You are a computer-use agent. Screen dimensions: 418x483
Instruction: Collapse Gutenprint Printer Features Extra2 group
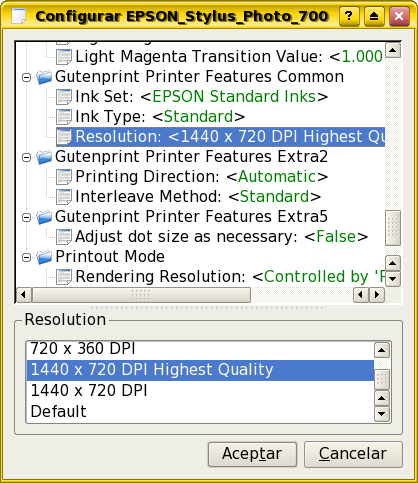click(x=27, y=157)
